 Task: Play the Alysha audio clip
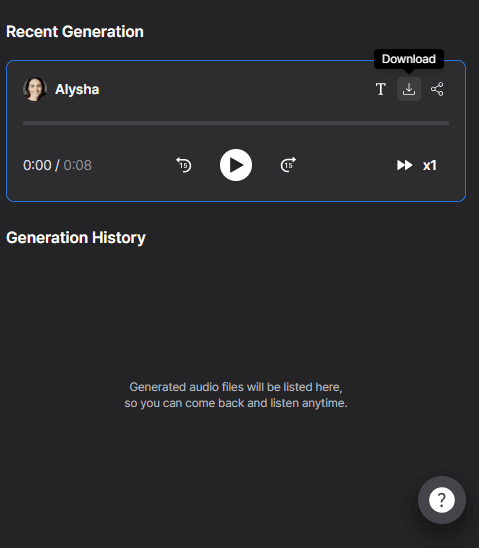(x=236, y=165)
